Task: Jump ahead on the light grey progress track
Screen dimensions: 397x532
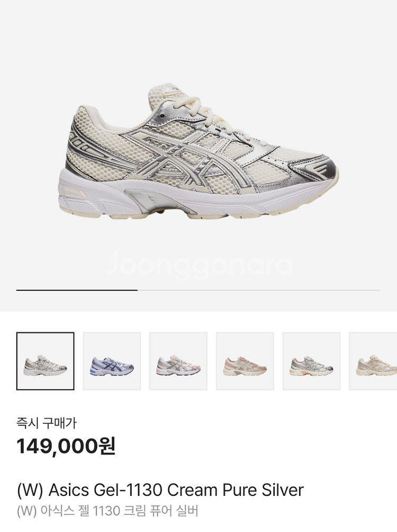Action: point(259,290)
